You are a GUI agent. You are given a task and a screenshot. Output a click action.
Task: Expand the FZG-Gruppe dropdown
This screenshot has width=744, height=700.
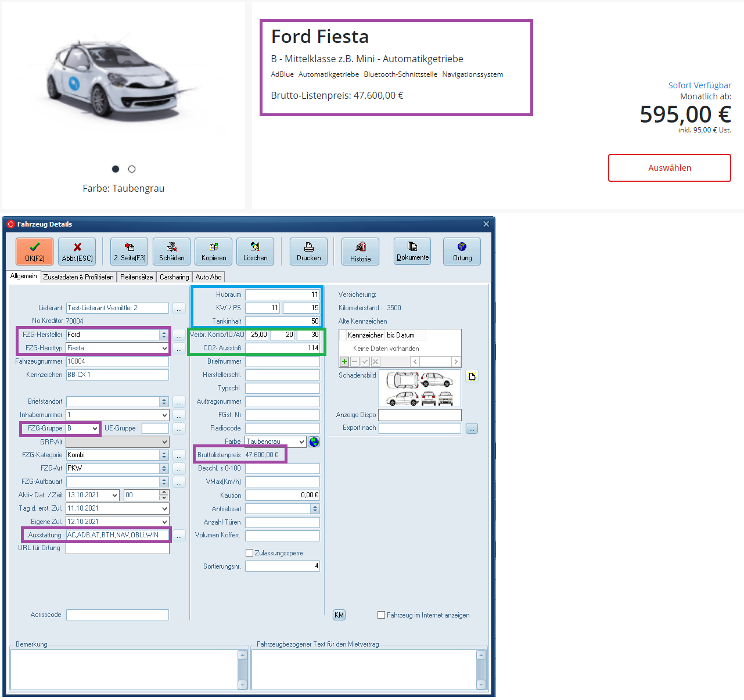click(95, 429)
